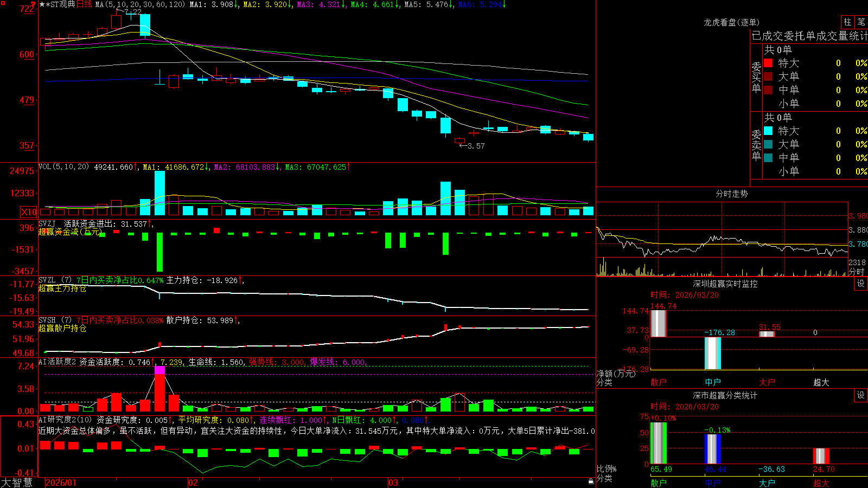Click the 龙虎看盘(逐单) panel title

pyautogui.click(x=731, y=22)
